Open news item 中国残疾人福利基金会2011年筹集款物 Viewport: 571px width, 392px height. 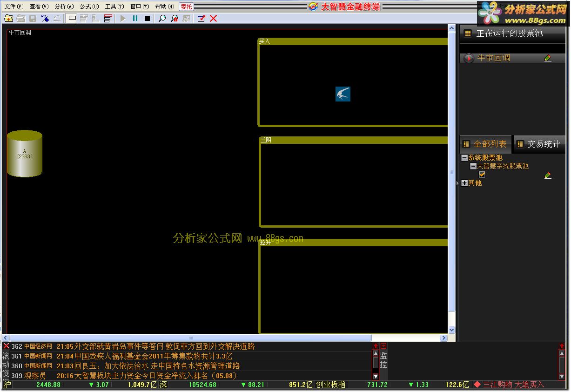coord(154,356)
